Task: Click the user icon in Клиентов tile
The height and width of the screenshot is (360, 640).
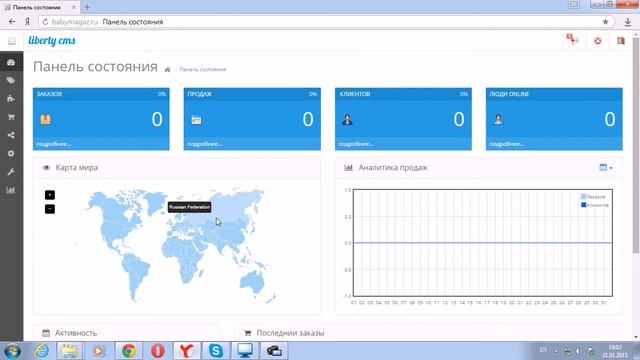Action: pyautogui.click(x=347, y=120)
